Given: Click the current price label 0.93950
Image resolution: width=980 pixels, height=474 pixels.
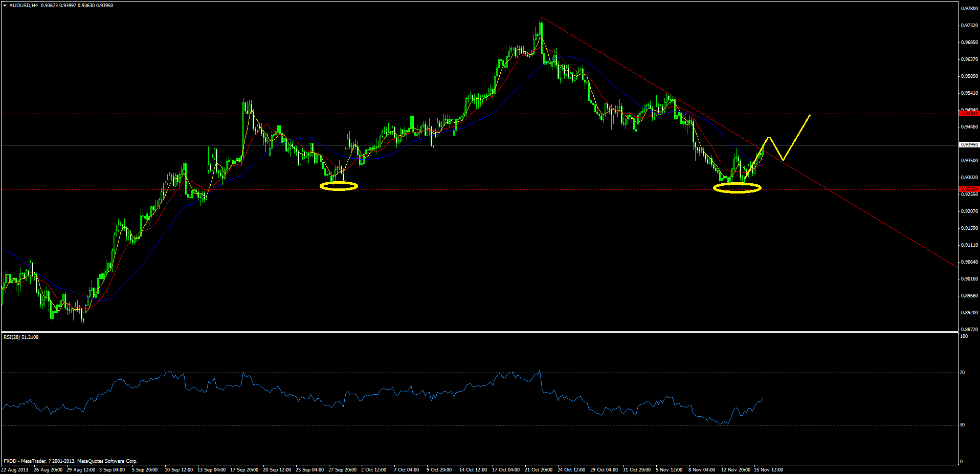Looking at the screenshot, I should (969, 145).
